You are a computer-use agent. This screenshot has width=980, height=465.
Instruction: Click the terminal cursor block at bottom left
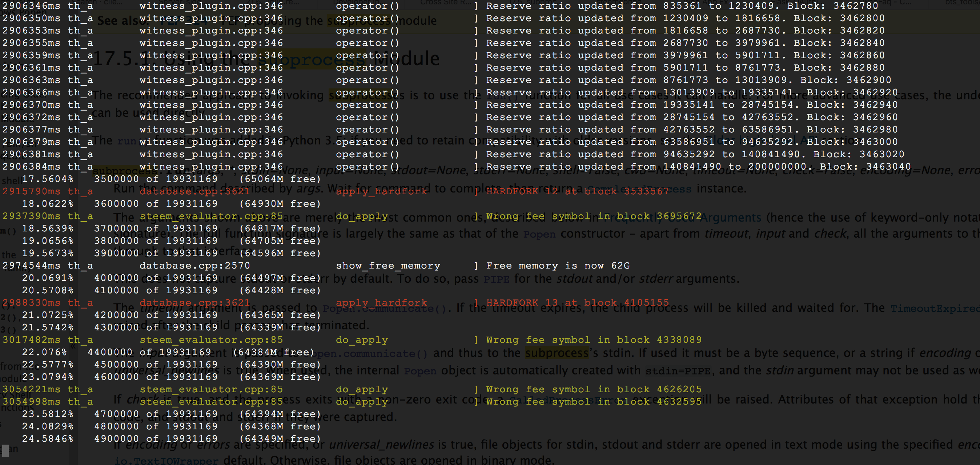tap(5, 450)
